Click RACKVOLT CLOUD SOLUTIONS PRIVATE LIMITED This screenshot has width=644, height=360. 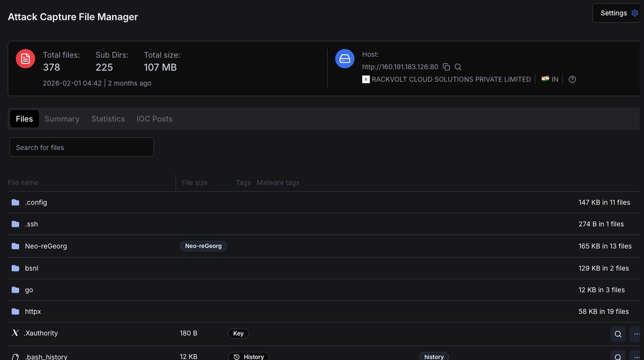[x=451, y=79]
